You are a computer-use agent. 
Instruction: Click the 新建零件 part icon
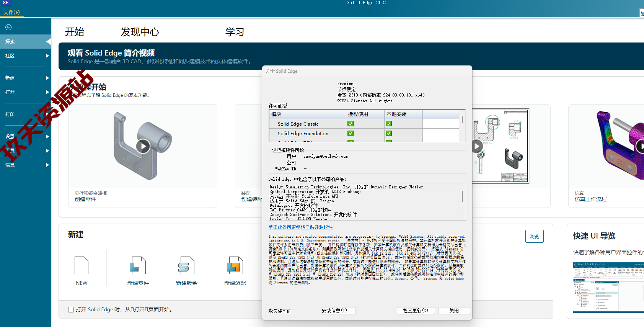[x=138, y=265]
